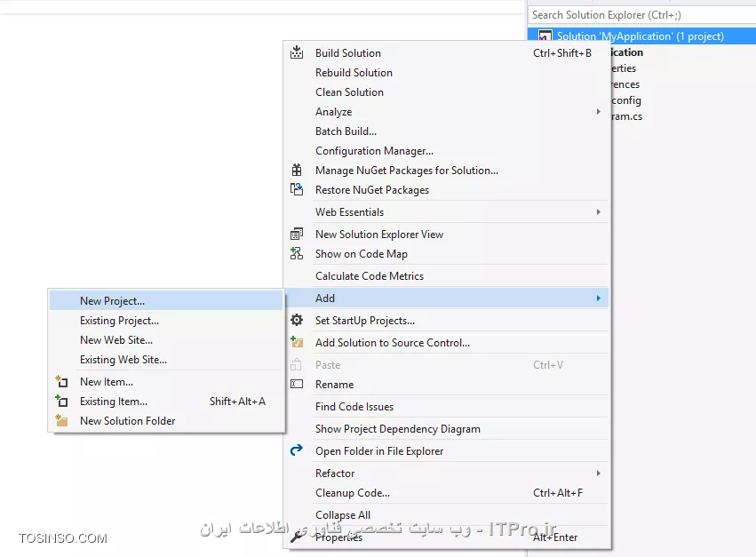Click the New Solution Explorer View icon

pos(297,235)
